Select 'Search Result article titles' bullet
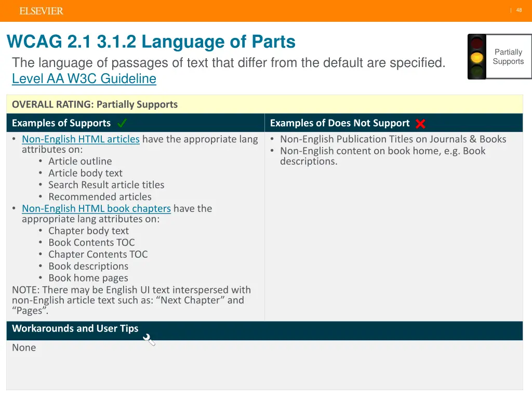The width and height of the screenshot is (532, 399). (107, 185)
